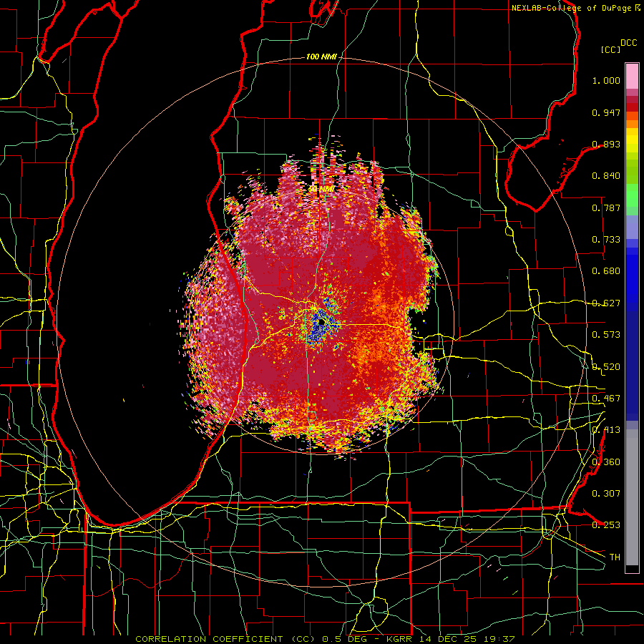Screen dimensions: 644x644
Task: Select the 0.680 scale value
Action: coord(606,271)
